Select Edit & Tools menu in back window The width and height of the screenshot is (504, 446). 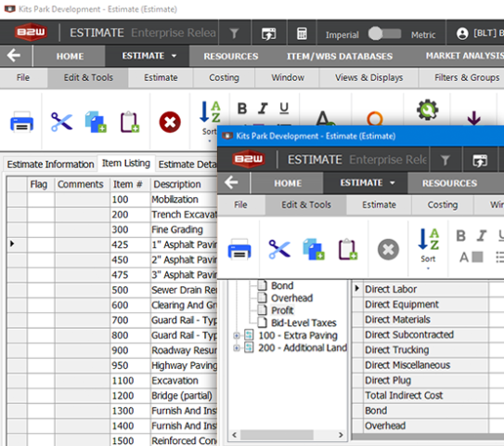[x=88, y=77]
